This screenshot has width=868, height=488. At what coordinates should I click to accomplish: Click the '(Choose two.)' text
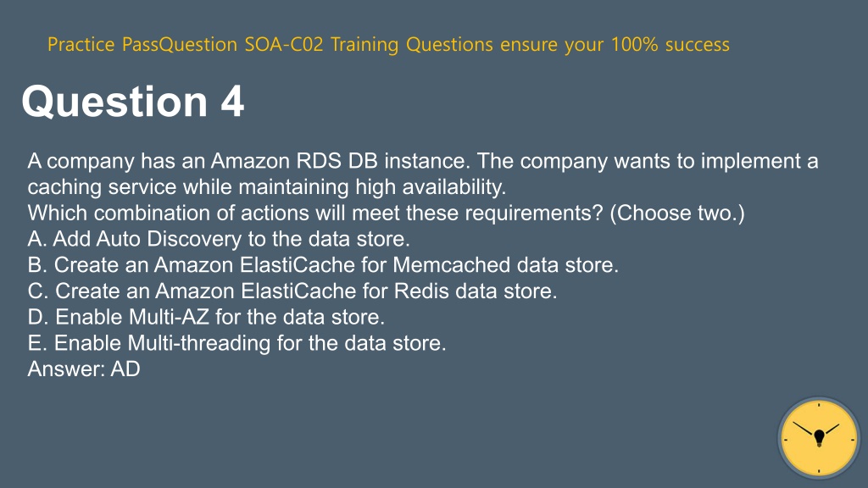[x=677, y=213]
